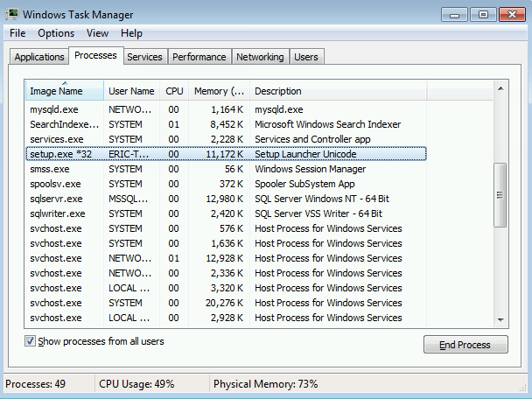Select svchost.exe using 1,636 K memory
The width and height of the screenshot is (532, 399).
click(226, 243)
